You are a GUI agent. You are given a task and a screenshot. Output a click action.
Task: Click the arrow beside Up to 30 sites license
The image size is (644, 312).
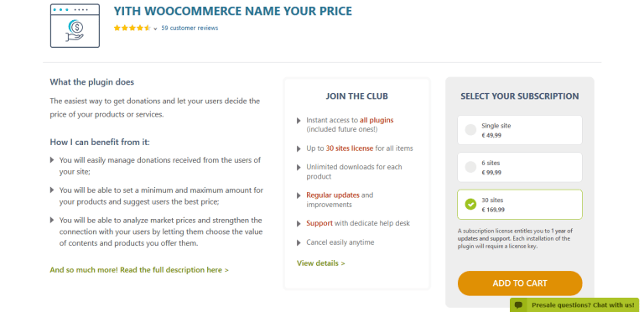tap(299, 148)
